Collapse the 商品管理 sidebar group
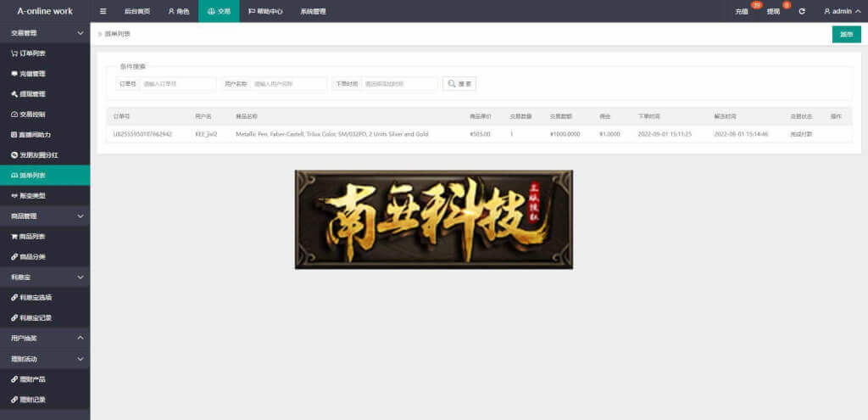This screenshot has height=420, width=868. 45,216
